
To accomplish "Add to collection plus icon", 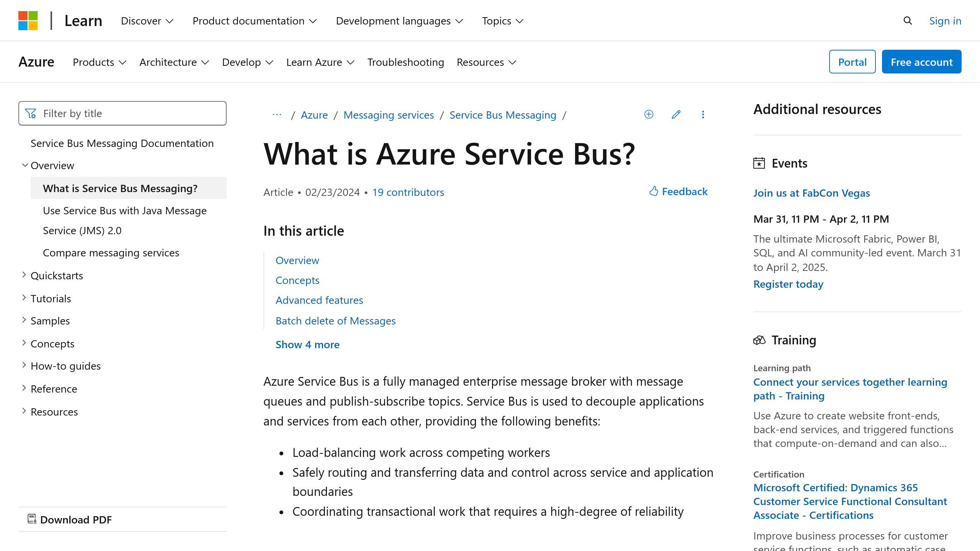I will pos(648,114).
